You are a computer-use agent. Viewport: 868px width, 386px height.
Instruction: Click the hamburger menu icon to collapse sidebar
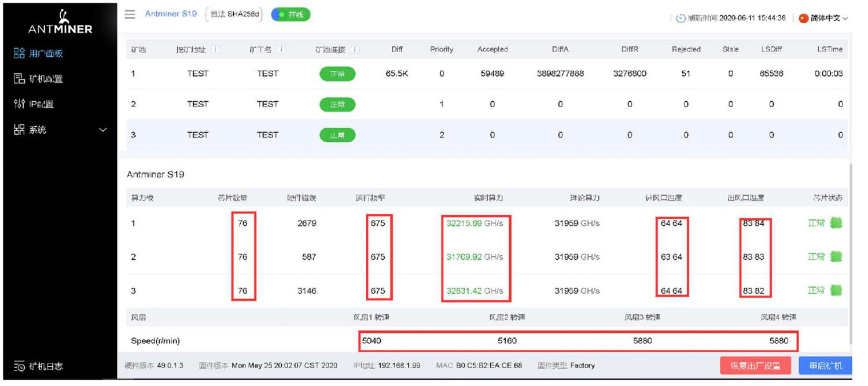[130, 14]
